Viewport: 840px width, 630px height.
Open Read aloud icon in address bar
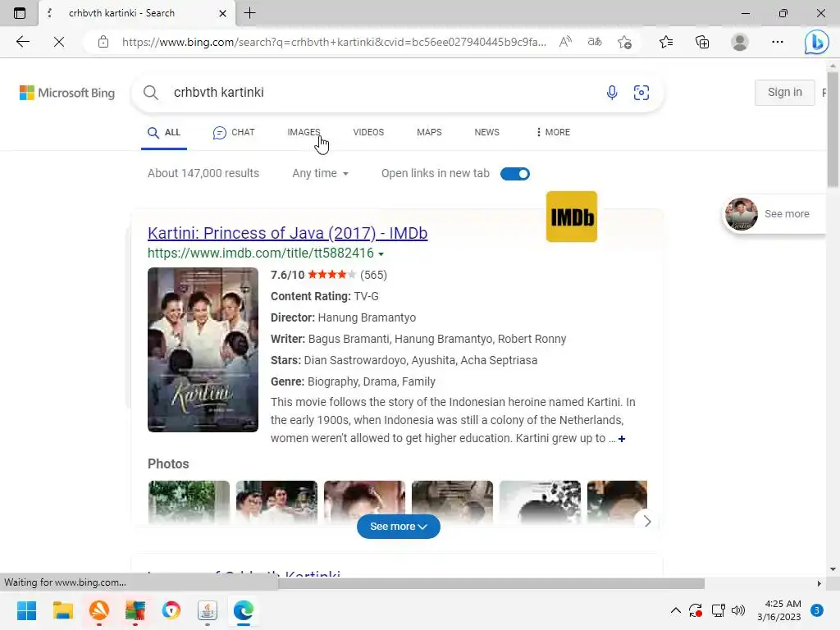click(565, 42)
